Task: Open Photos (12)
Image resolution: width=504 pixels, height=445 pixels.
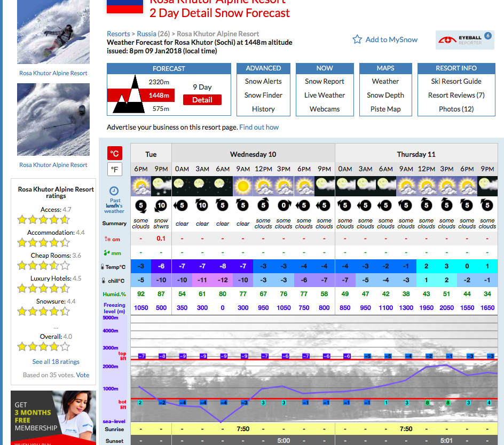Action: (x=456, y=109)
